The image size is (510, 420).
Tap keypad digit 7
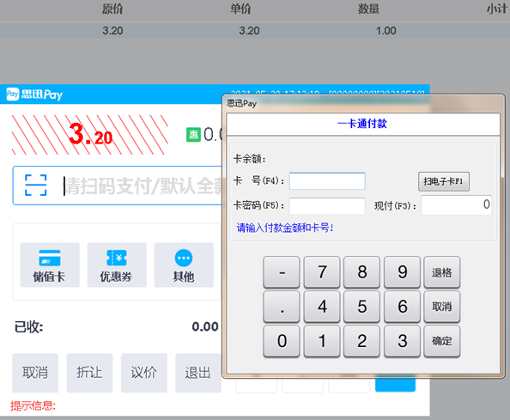322,272
